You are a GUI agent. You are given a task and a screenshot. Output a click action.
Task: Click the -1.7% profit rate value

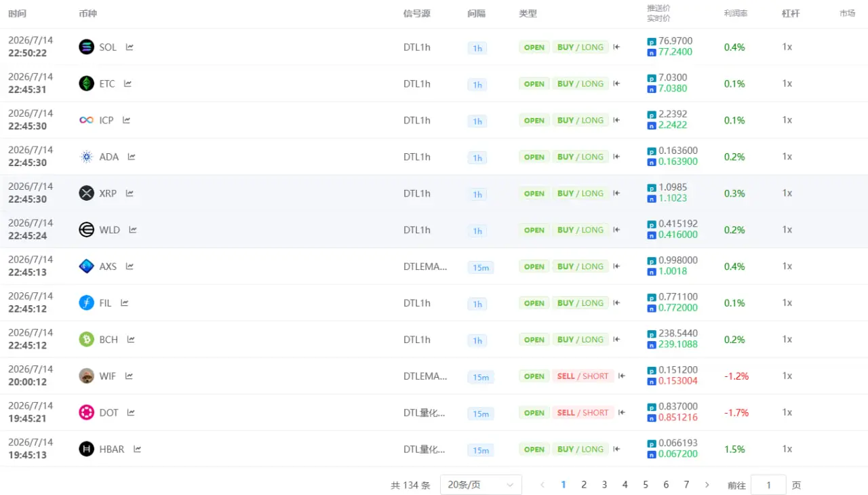736,412
